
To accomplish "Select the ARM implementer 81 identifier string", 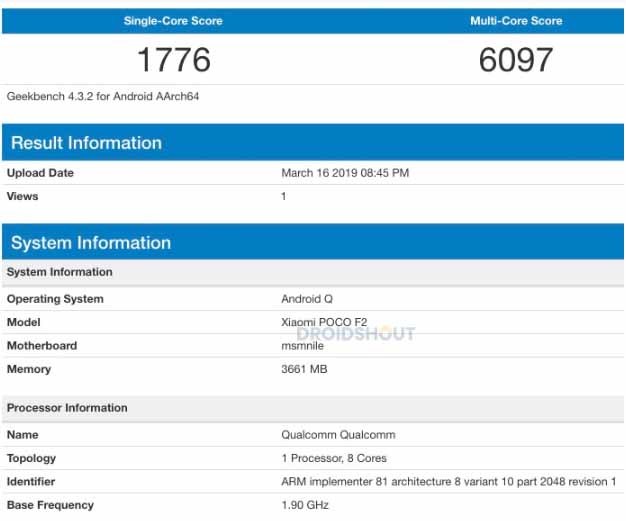I will tap(449, 481).
